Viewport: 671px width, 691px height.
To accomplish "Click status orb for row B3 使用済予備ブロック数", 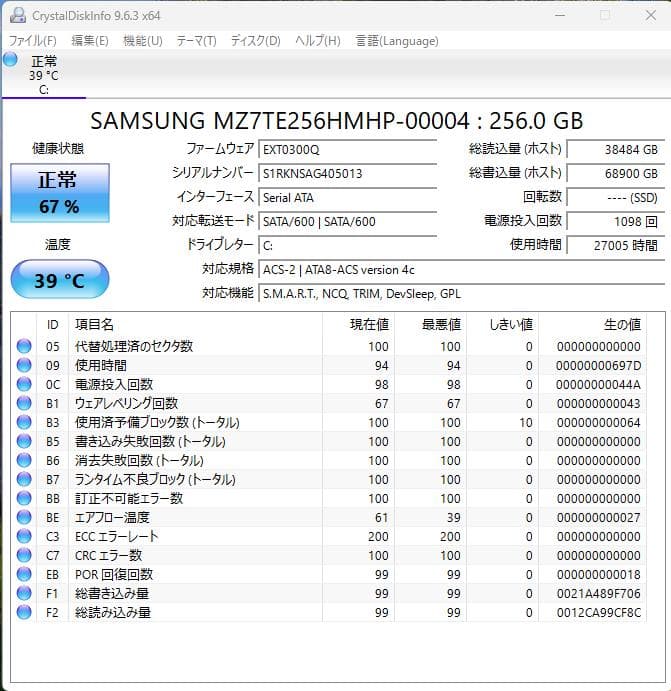I will point(24,422).
